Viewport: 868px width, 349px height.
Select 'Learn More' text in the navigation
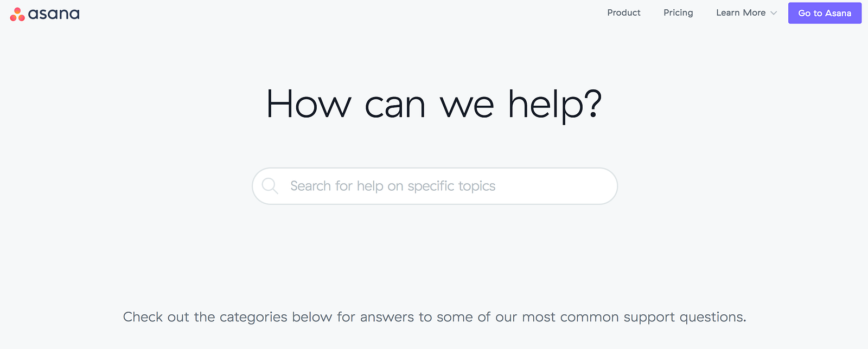point(741,12)
